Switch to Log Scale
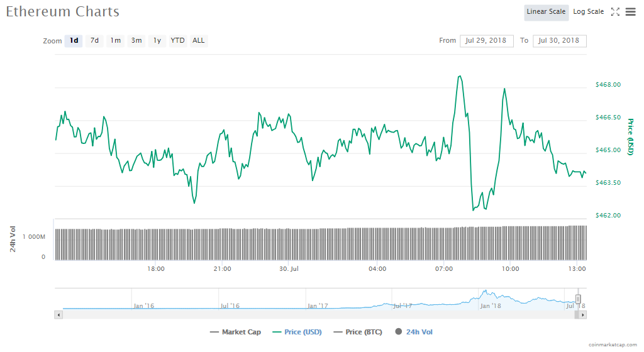 [x=588, y=11]
